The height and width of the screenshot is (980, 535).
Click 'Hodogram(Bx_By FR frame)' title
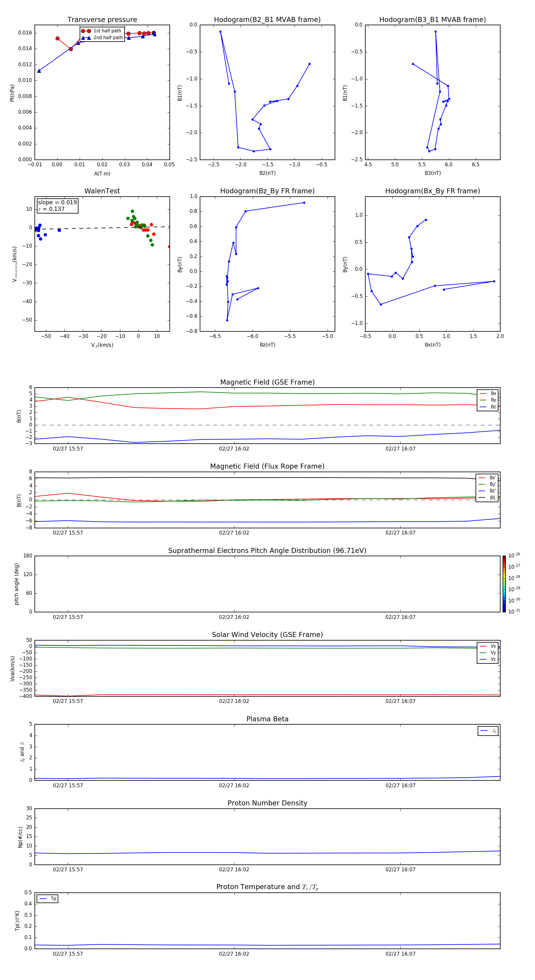point(432,191)
